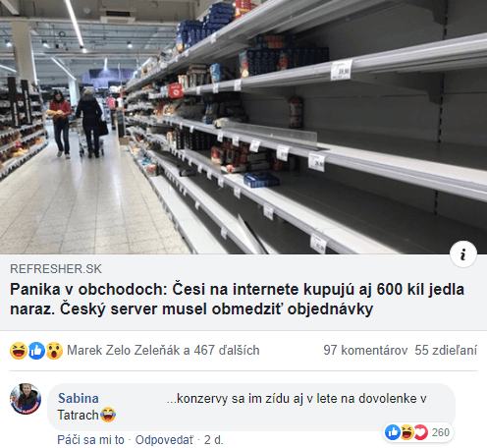487x448 pixels.
Task: Click the info 'i' icon on article image
Action: (x=463, y=254)
